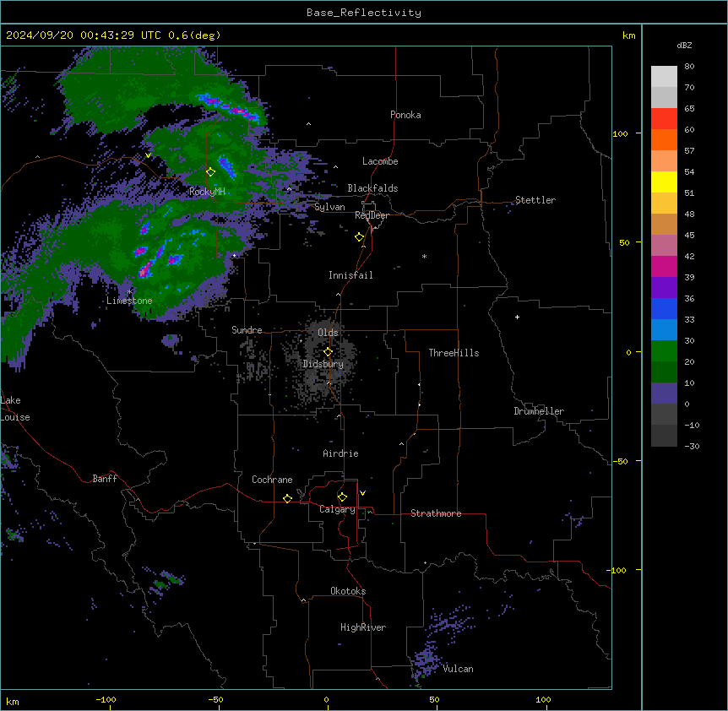Screen dimensions: 728x711
Task: Click the white asterisk marker east of Innisfail
Action: coord(424,256)
